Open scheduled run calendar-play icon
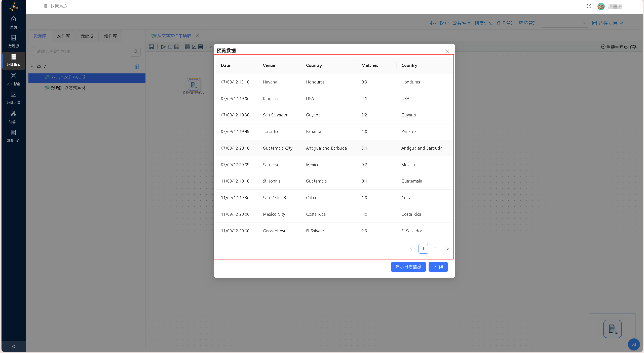 click(177, 47)
